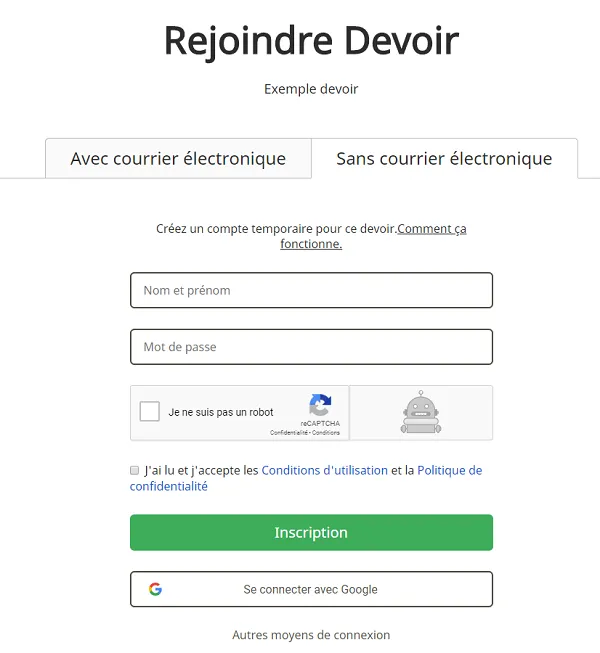Viewport: 600px width, 653px height.
Task: Open reCAPTCHA "Conditions" small link
Action: click(326, 433)
